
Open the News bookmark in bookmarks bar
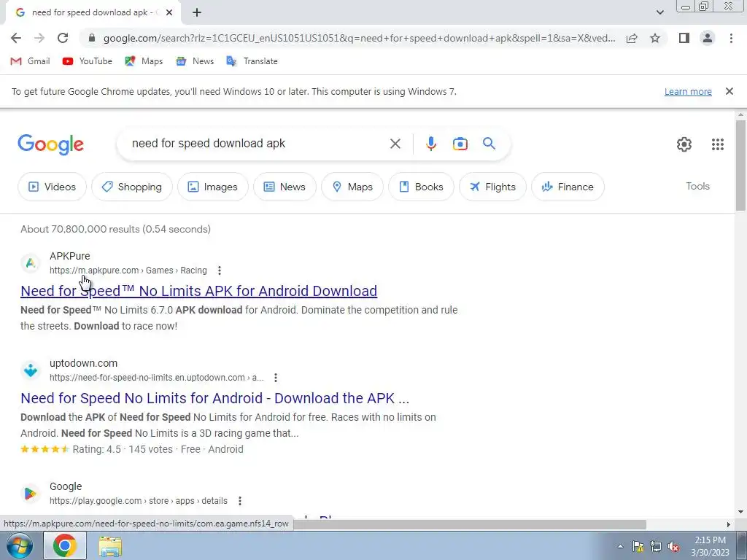194,61
